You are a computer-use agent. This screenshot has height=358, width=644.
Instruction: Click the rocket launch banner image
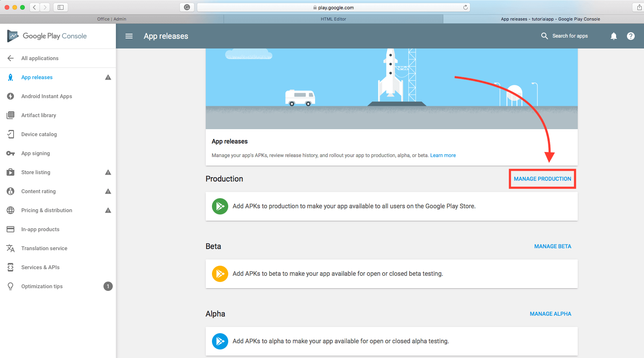(391, 89)
